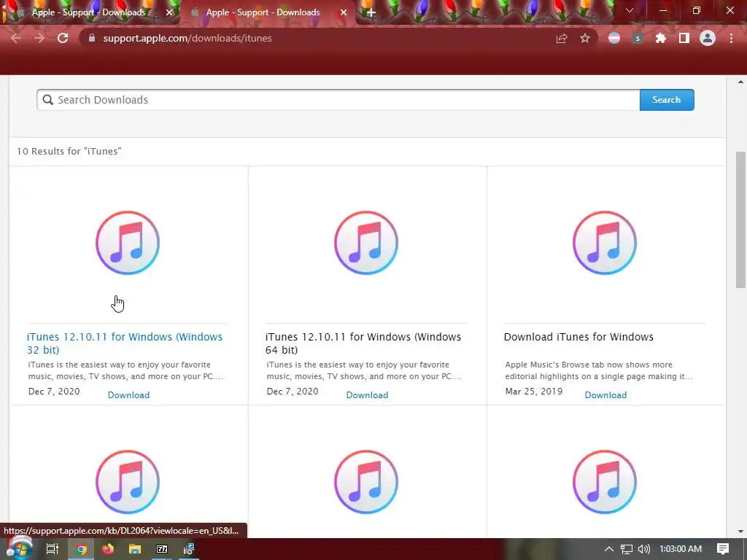Open the taskbar clock showing 1:03:00 AM

point(681,549)
